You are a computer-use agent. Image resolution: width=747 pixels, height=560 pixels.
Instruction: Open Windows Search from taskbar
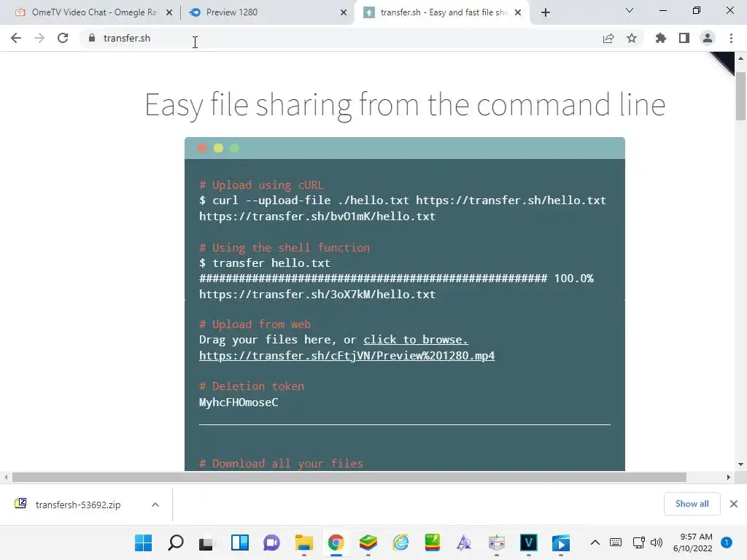[x=175, y=542]
